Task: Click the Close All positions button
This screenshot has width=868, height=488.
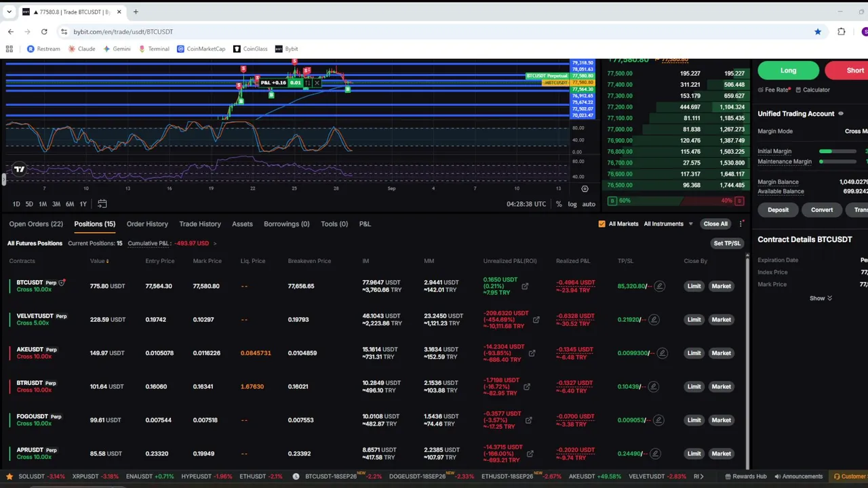Action: [715, 224]
